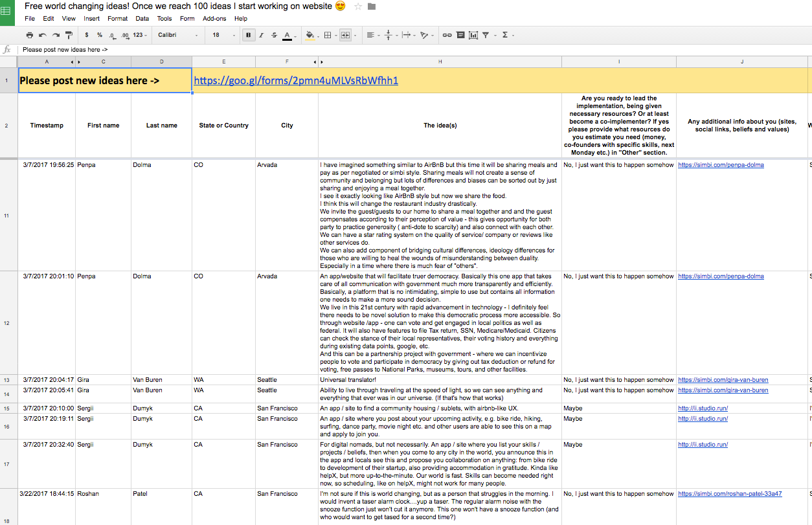The height and width of the screenshot is (525, 812).
Task: Toggle strikethrough formatting
Action: [274, 35]
